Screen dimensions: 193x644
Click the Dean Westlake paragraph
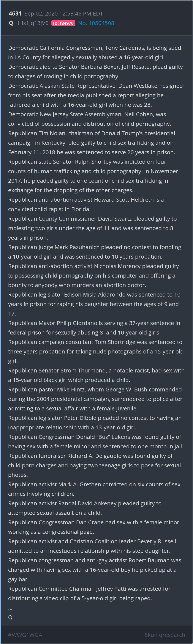tap(95, 95)
